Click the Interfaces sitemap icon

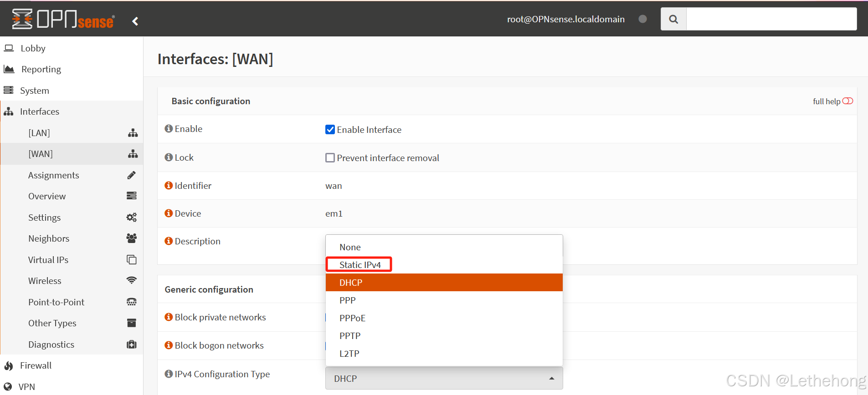9,111
